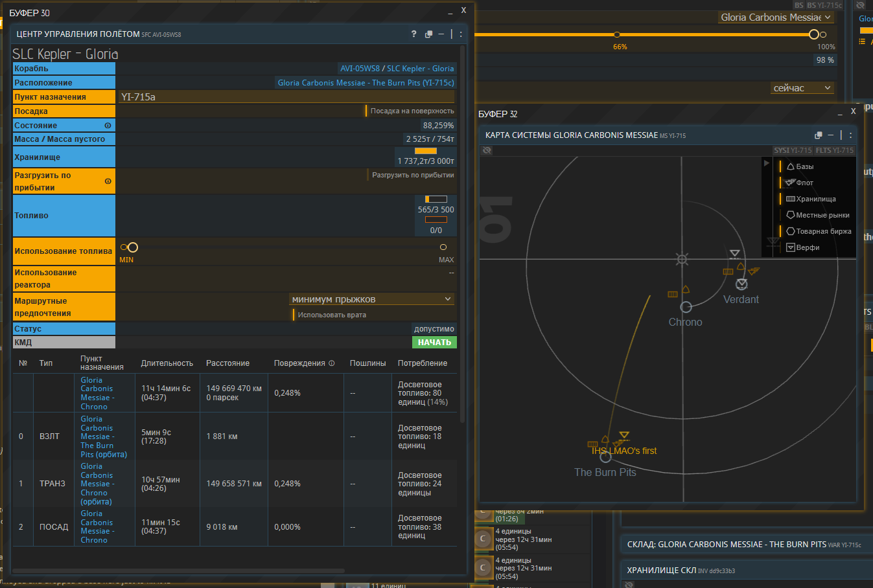This screenshot has width=873, height=588.
Task: Click the info icon next to Разгрузить по прибытии
Action: [x=108, y=181]
